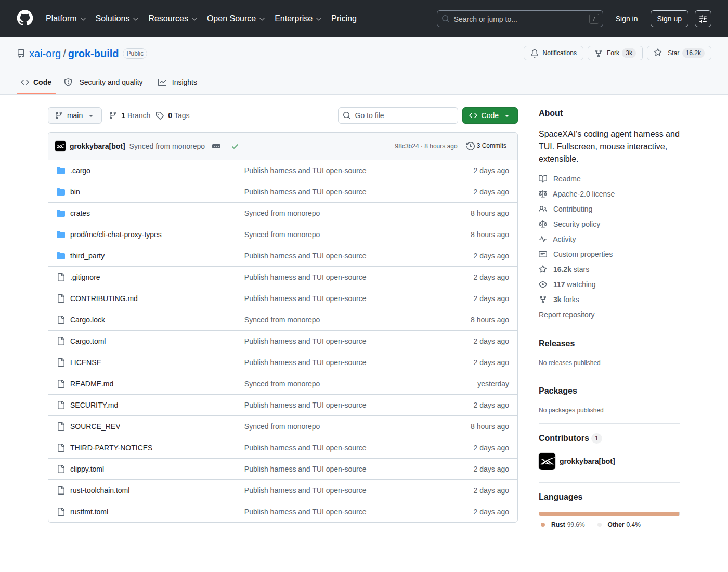This screenshot has width=728, height=572.
Task: Click the GitHub logo icon
Action: click(25, 18)
